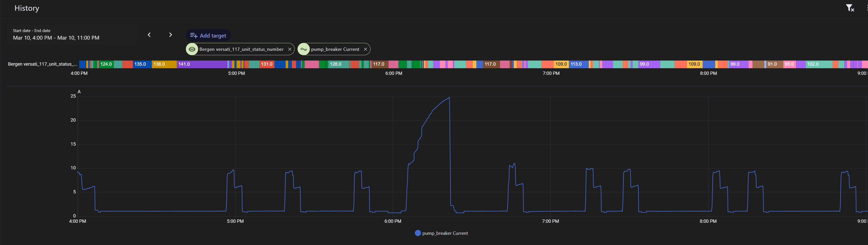Click the Bergen versati_117_unit_status timeline row label
The height and width of the screenshot is (245, 868).
point(42,64)
